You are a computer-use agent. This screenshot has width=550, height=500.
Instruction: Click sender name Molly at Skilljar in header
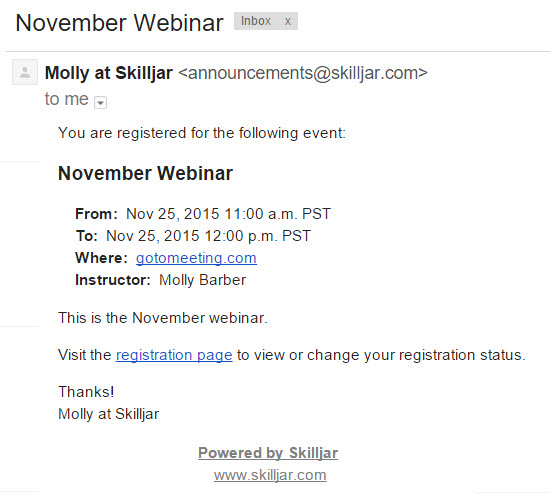[109, 73]
